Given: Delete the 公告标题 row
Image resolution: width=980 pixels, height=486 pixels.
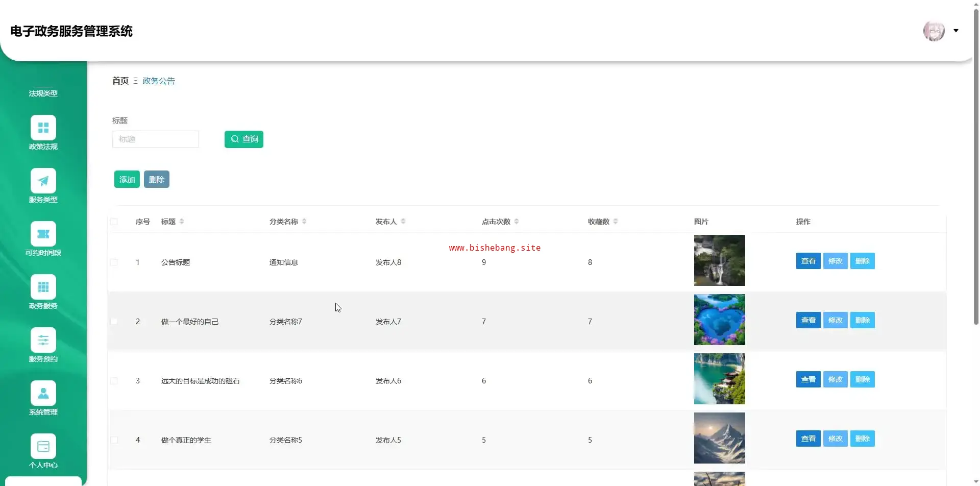Looking at the screenshot, I should [863, 261].
